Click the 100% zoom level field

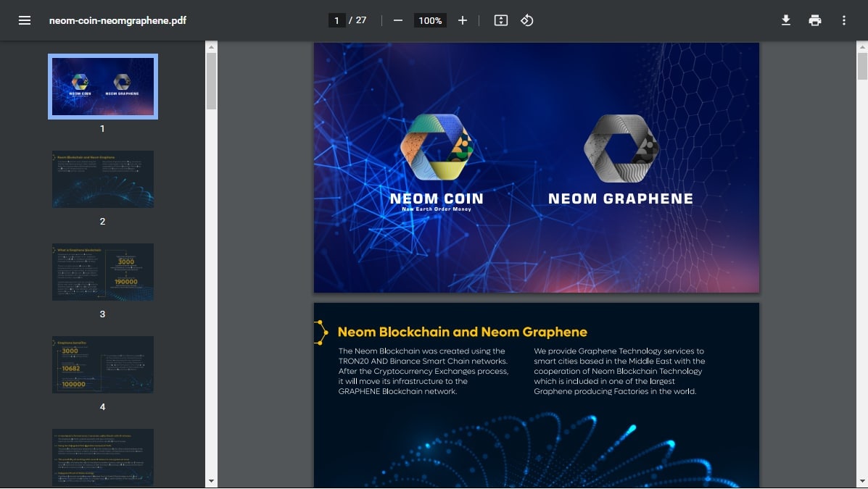pyautogui.click(x=430, y=20)
